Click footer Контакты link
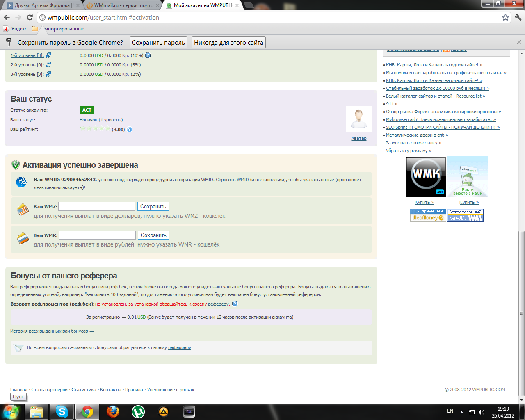 [111, 390]
